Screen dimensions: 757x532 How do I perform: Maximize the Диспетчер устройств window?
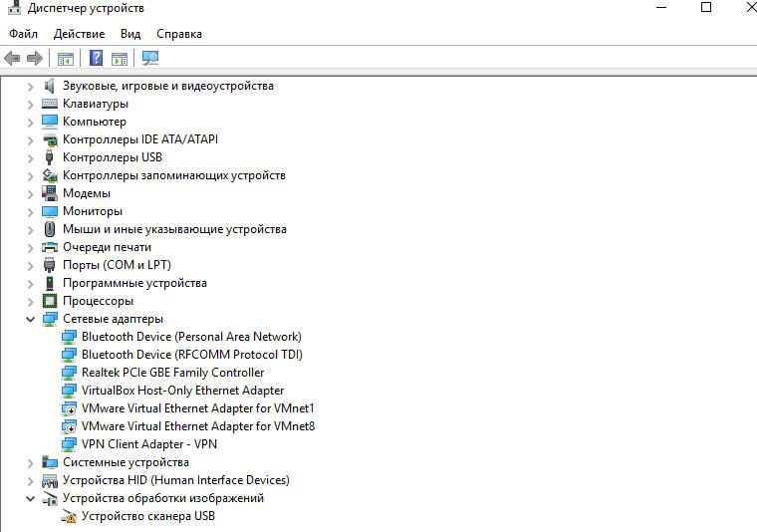706,7
